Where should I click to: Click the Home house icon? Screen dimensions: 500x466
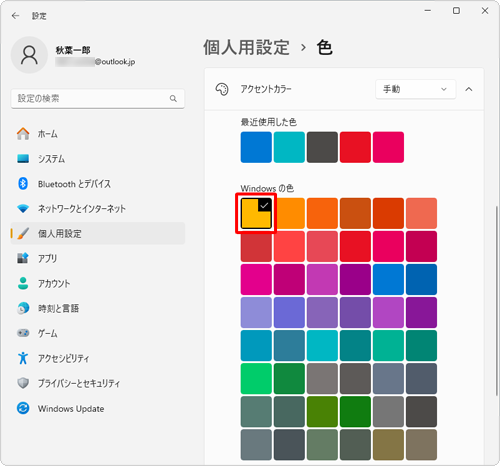tap(23, 134)
